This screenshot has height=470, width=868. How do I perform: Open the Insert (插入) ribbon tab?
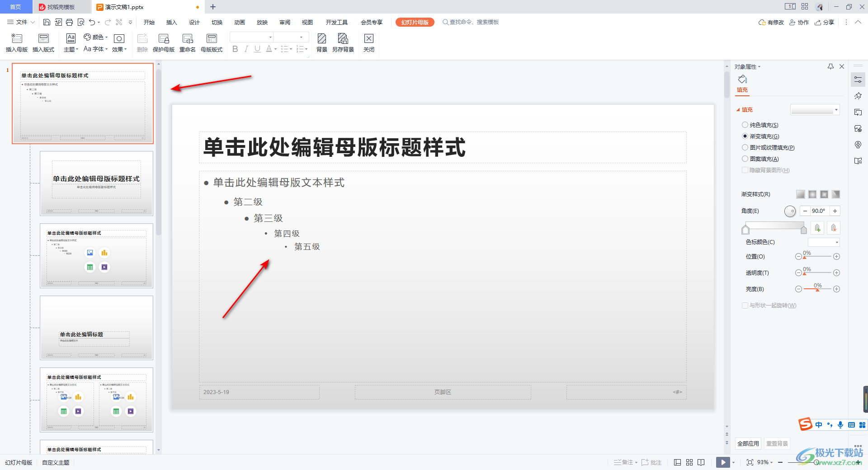(172, 22)
